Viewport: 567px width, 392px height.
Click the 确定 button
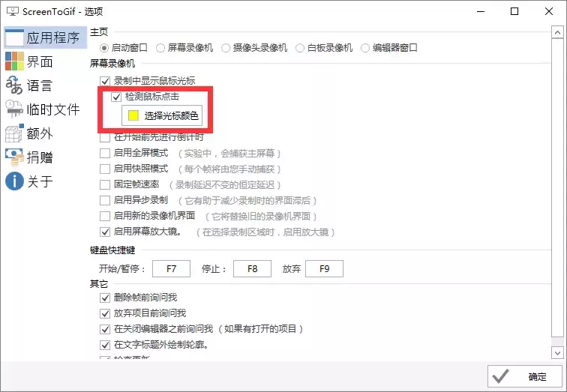pos(525,376)
